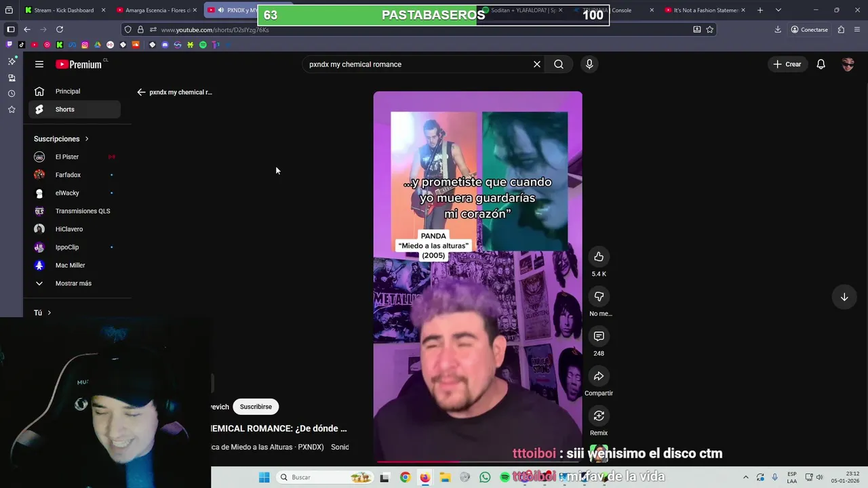Expand Mostrar más subscriptions
Viewport: 868px width, 488px height.
click(x=75, y=283)
